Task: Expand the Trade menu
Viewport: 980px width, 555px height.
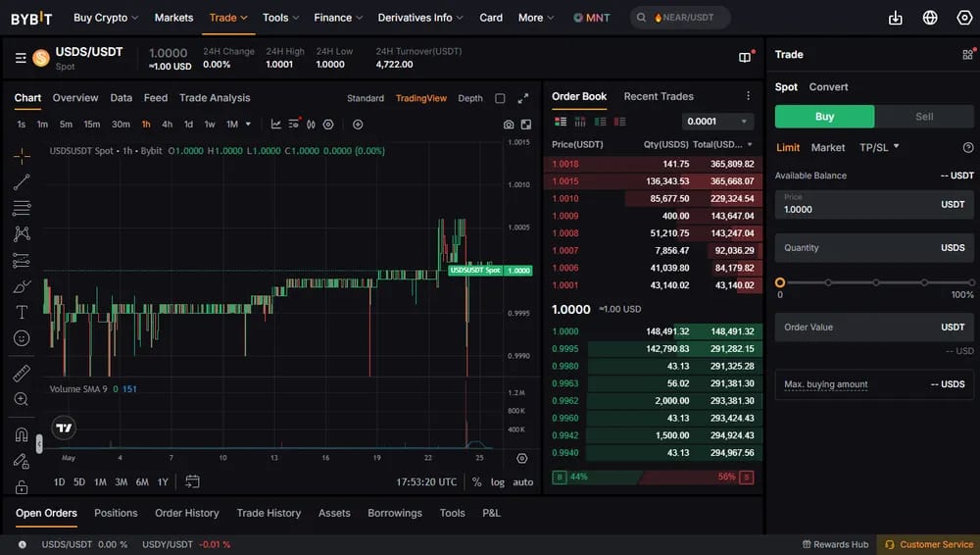Action: pos(228,18)
